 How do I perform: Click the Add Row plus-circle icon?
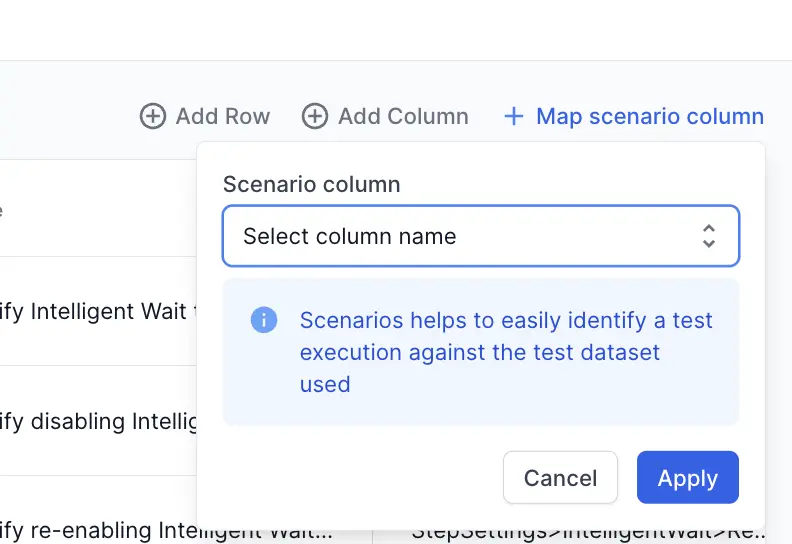[x=153, y=116]
